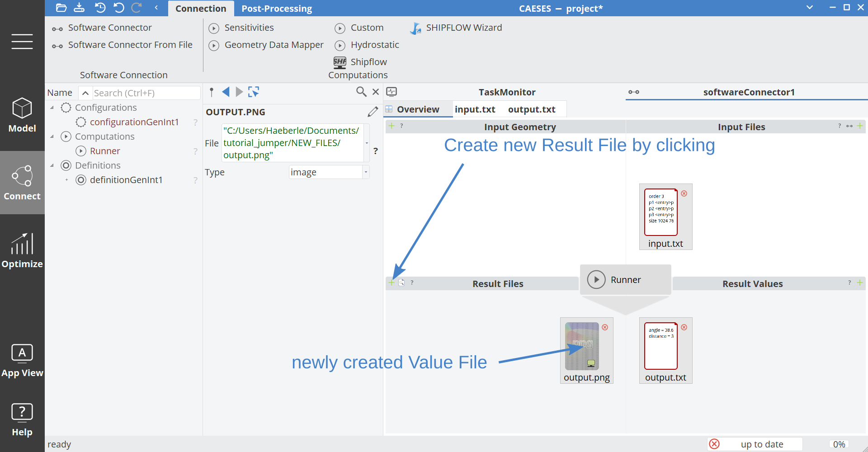868x452 pixels.
Task: Add a Hydrostatic computation
Action: [x=367, y=45]
